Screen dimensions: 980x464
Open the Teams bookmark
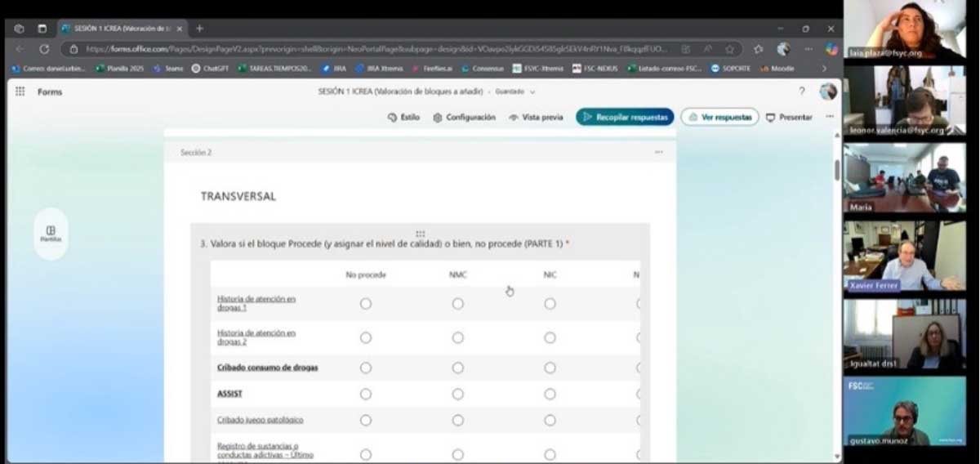(168, 69)
